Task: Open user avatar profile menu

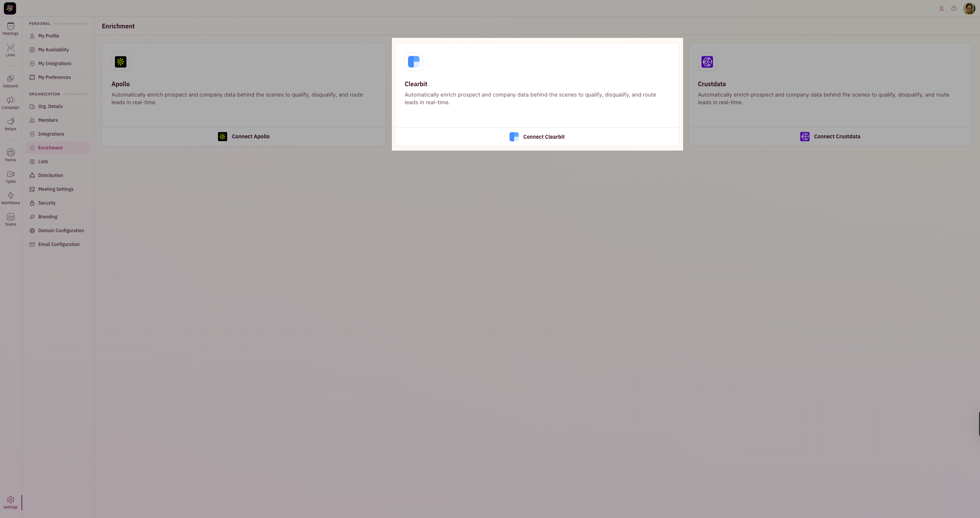Action: (969, 8)
